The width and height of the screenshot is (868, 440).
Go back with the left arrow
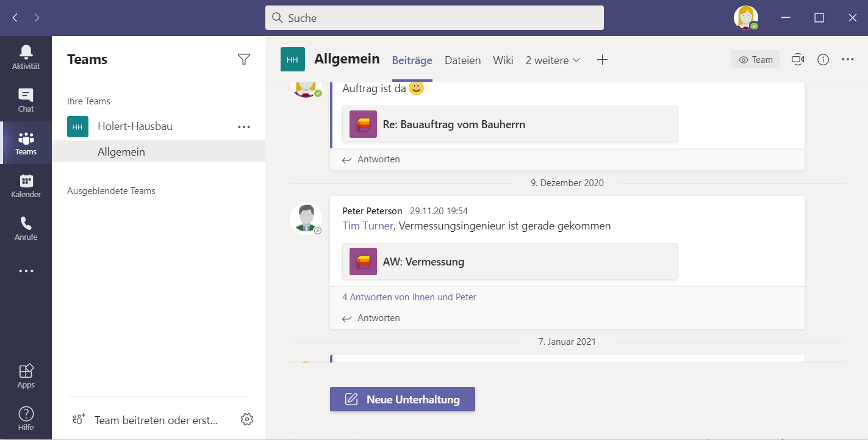(x=15, y=18)
